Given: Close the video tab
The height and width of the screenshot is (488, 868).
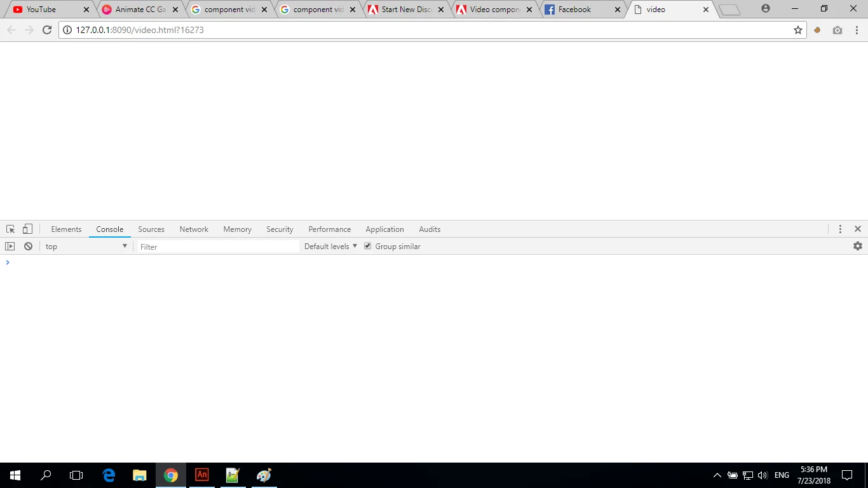Looking at the screenshot, I should coord(705,10).
